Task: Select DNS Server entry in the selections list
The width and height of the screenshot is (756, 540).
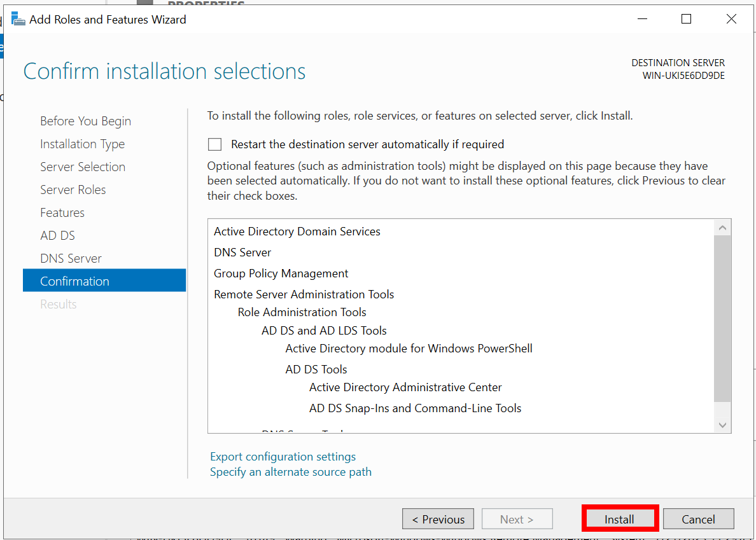Action: [242, 253]
